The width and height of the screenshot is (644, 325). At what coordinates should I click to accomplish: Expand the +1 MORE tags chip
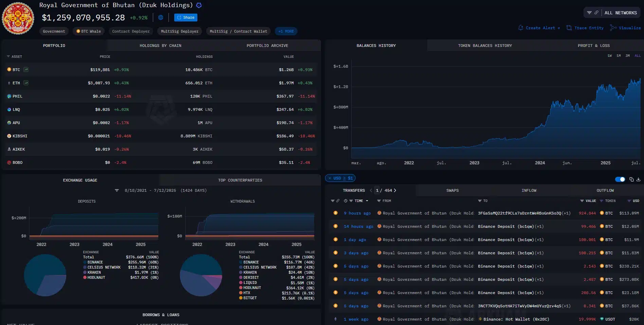[286, 31]
